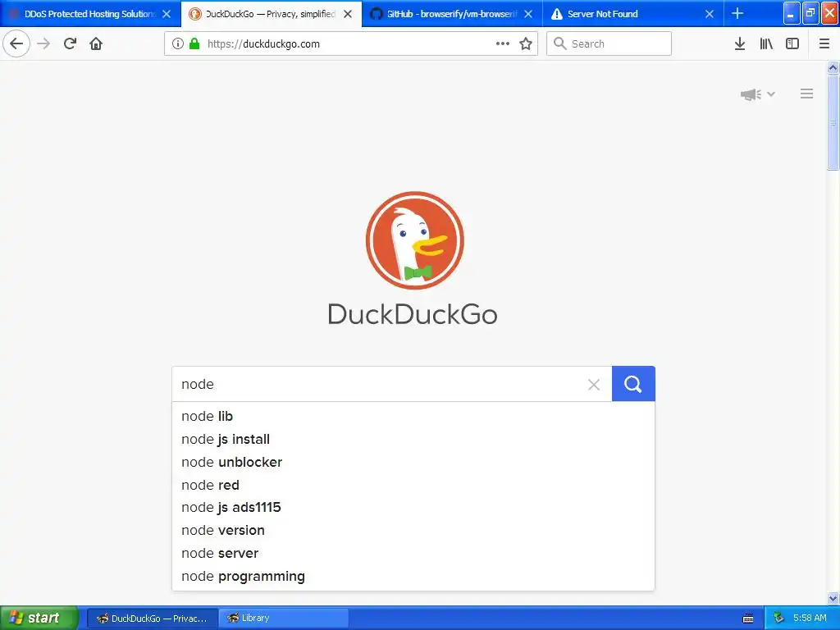Click the network tray icon beside clock
Image resolution: width=840 pixels, height=630 pixels.
tap(778, 619)
